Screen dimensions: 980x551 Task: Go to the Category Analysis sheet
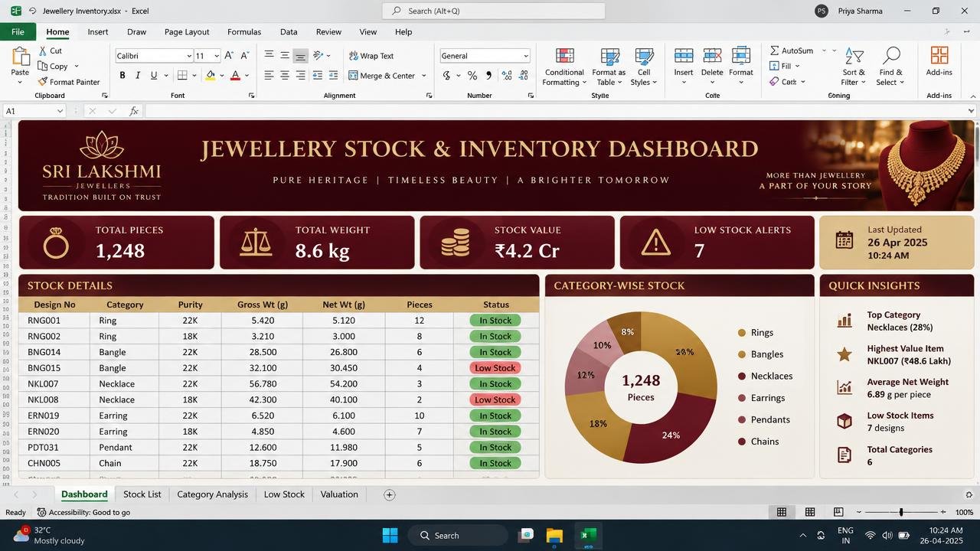pos(212,494)
